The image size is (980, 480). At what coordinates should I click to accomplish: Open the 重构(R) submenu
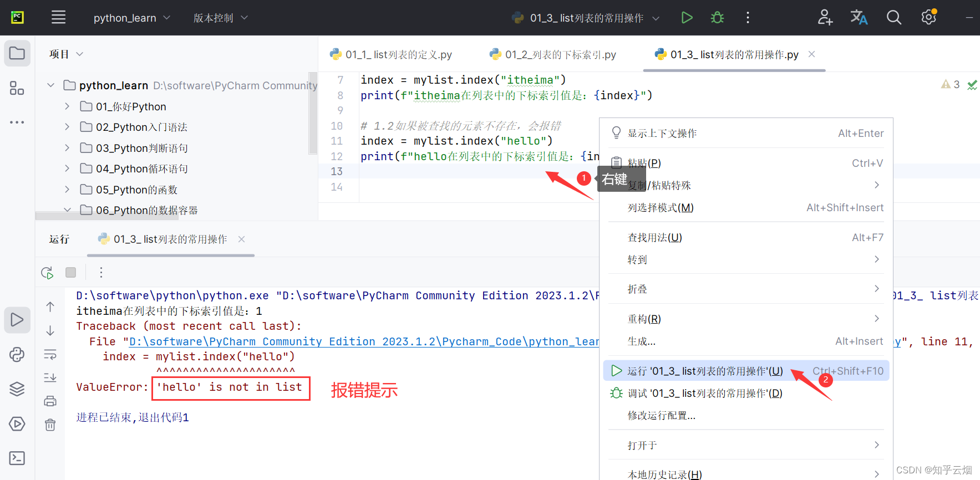746,319
